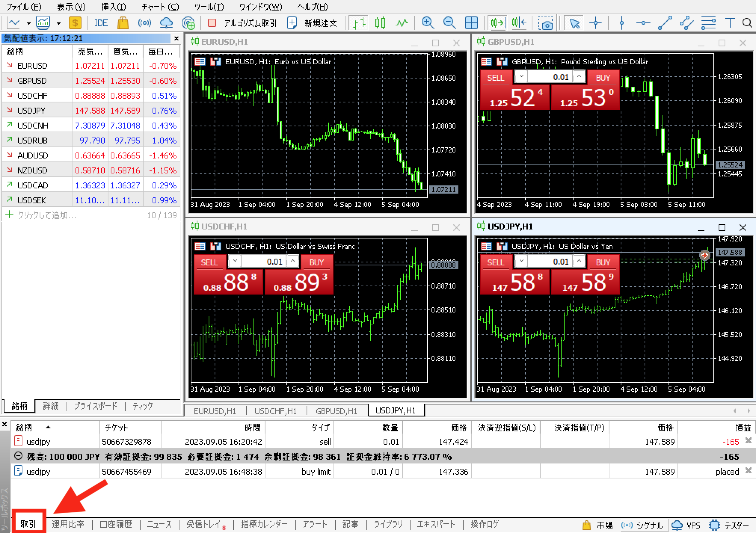Open the ツール menu

click(x=209, y=7)
